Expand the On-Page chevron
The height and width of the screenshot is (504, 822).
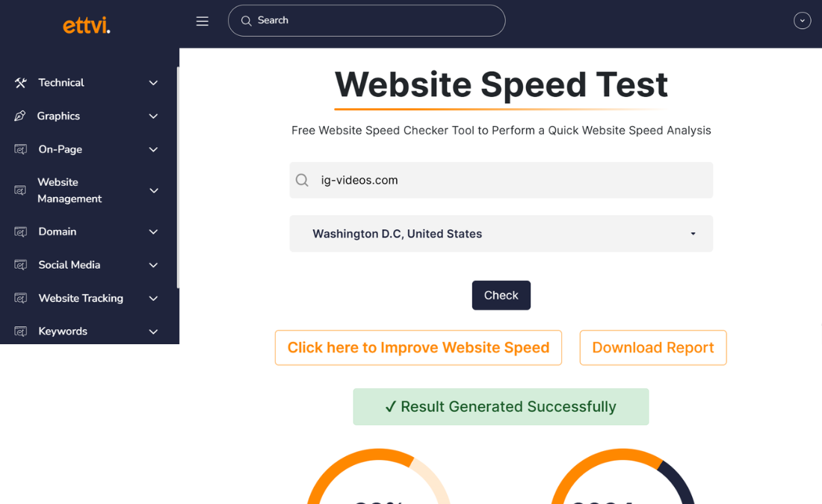point(153,149)
